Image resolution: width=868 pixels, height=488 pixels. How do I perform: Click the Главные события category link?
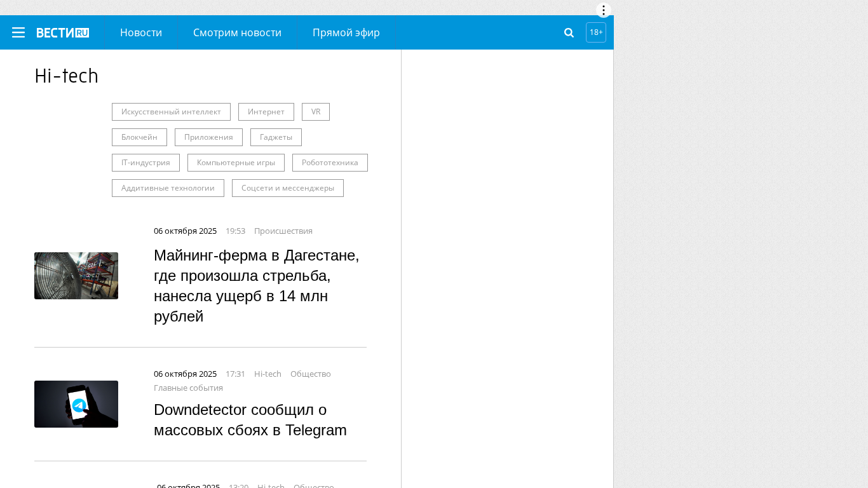click(188, 388)
